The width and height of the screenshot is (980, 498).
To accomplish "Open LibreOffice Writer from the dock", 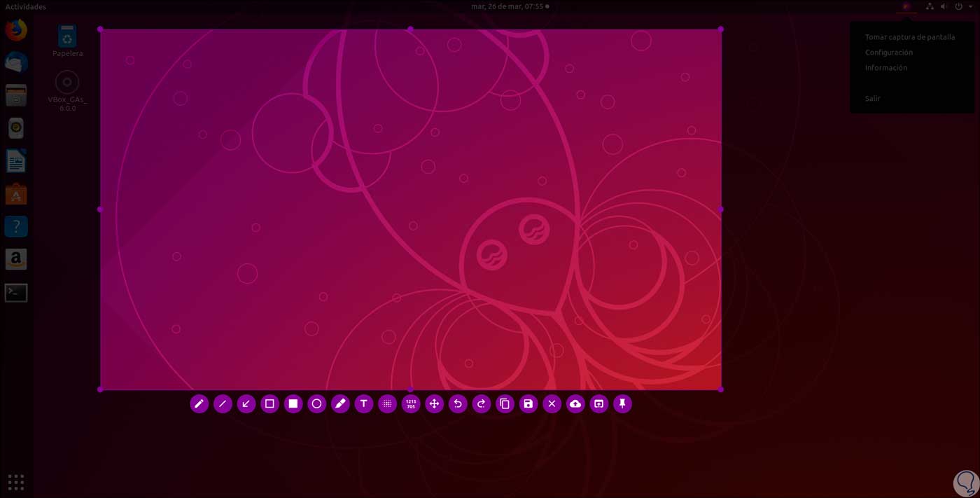I will point(16,161).
